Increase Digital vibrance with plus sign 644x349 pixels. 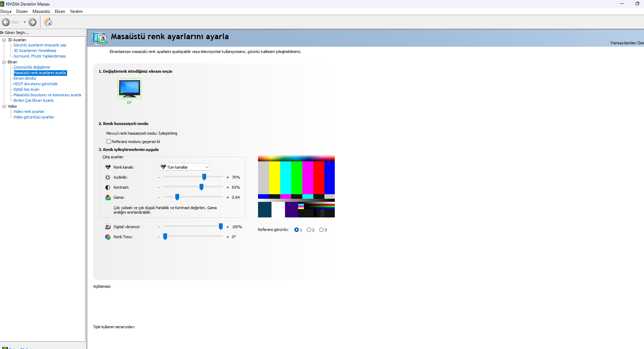pos(228,227)
